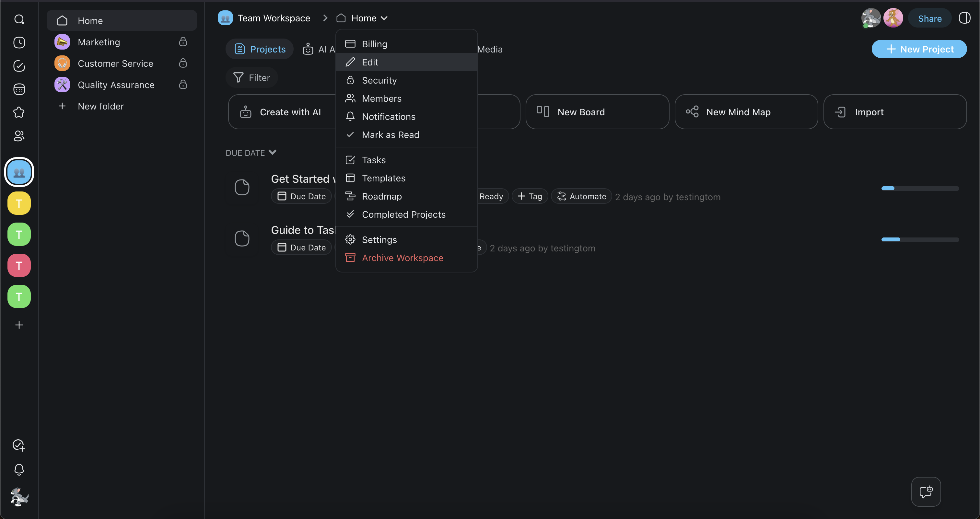Toggle completion circle for Get Started project
The height and width of the screenshot is (519, 980).
click(x=242, y=187)
